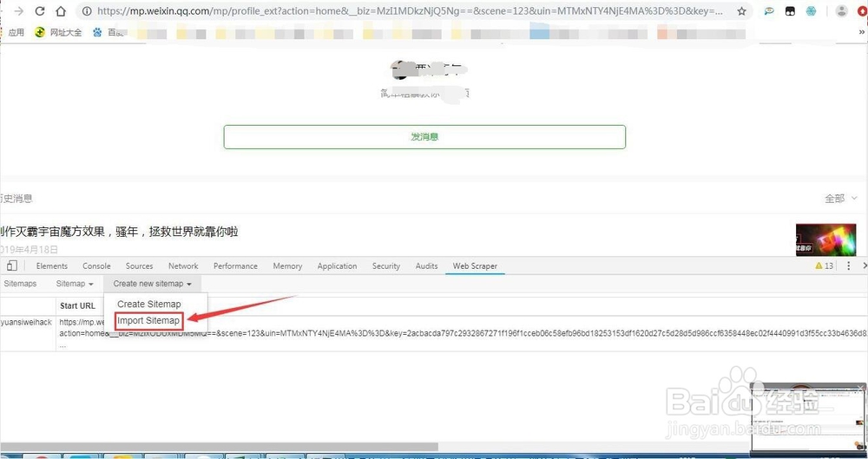The image size is (868, 459).
Task: Open the 网址大全 bookmark
Action: point(59,33)
